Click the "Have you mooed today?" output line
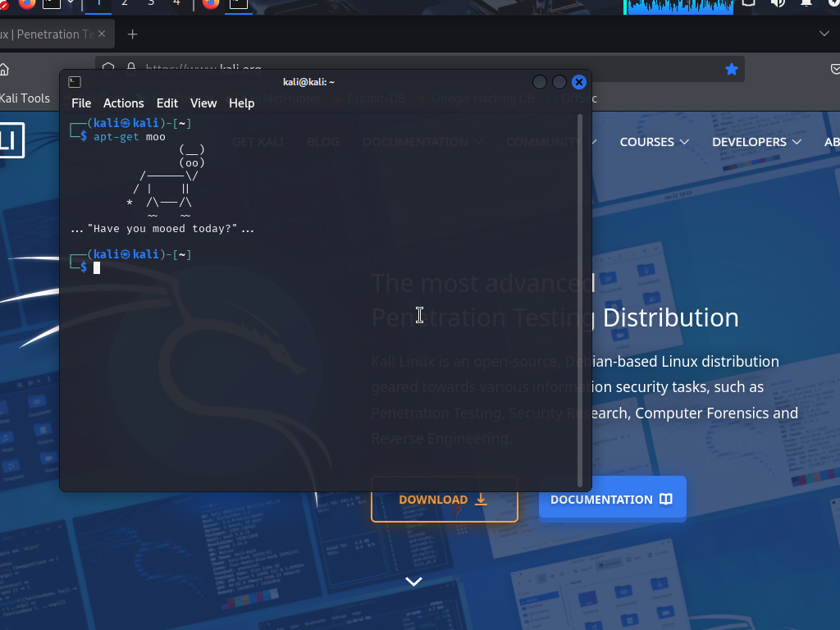 point(162,229)
